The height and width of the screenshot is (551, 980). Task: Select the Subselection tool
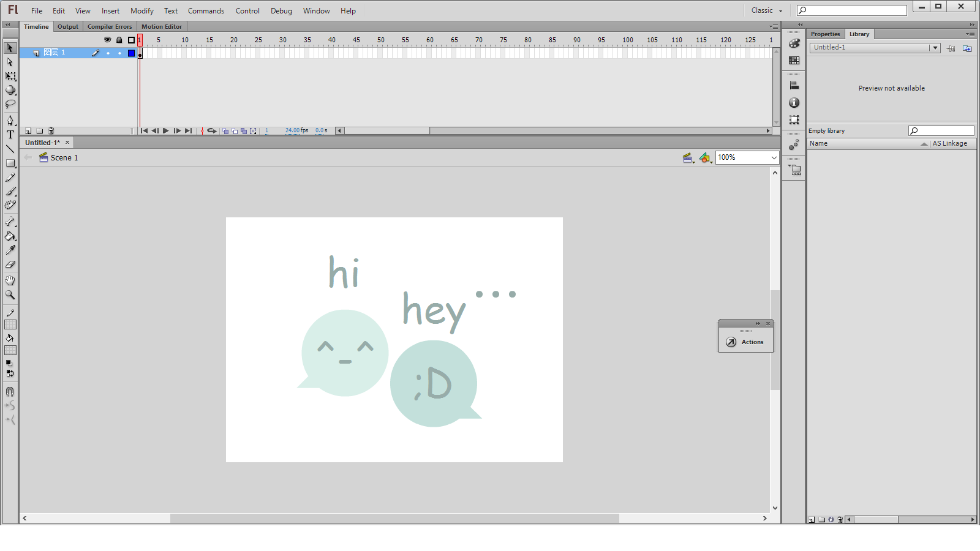coord(10,62)
